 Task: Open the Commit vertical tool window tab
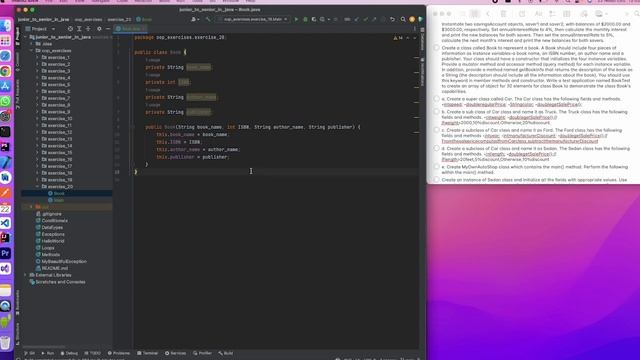(18, 62)
